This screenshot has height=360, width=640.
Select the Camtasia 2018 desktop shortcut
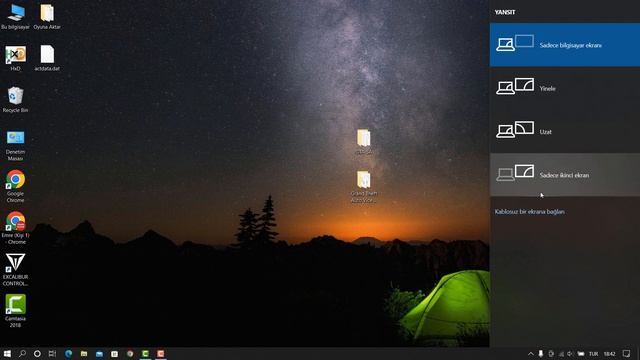(16, 311)
